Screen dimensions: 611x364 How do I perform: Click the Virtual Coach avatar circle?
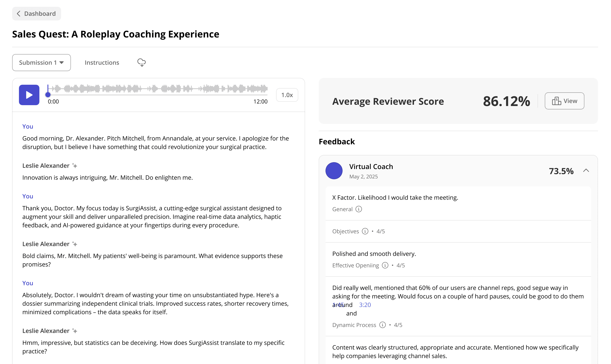pyautogui.click(x=334, y=171)
